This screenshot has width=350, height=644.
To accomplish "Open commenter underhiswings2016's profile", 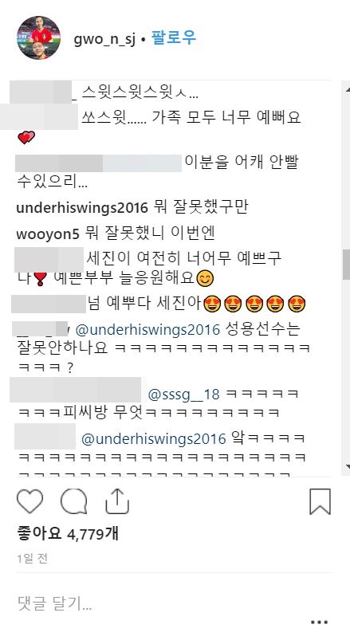I will tap(82, 208).
